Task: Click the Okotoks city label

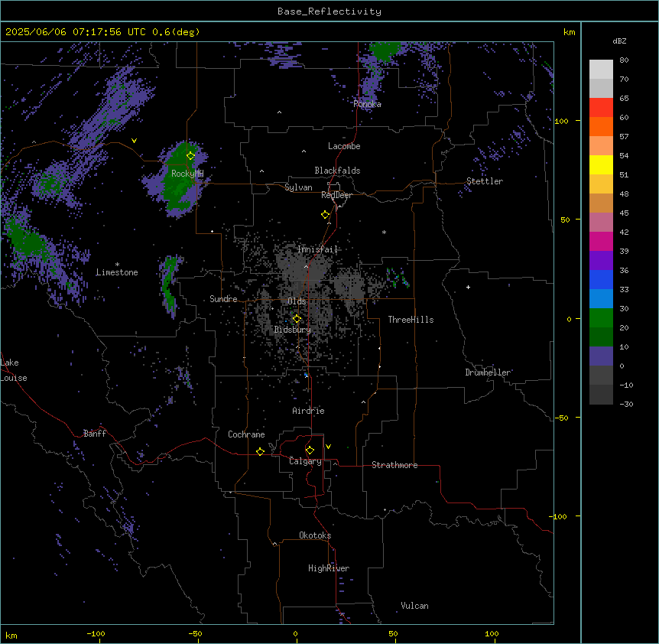Action: tap(315, 535)
